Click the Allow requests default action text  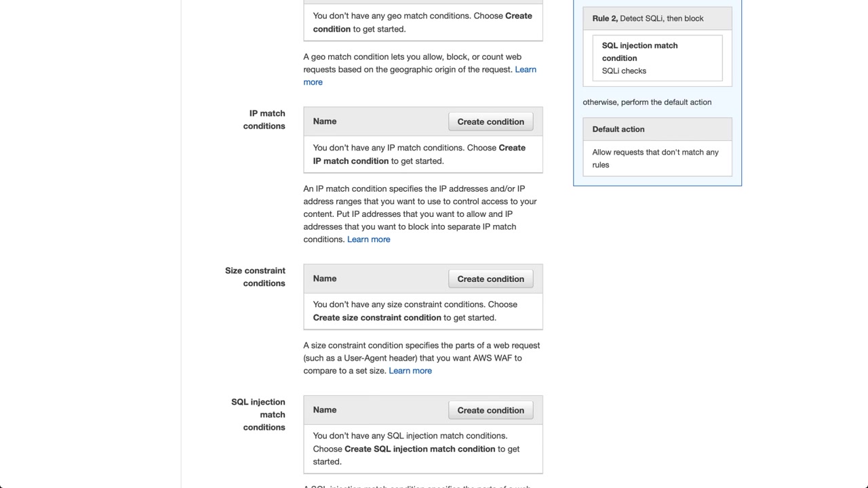[x=655, y=159]
